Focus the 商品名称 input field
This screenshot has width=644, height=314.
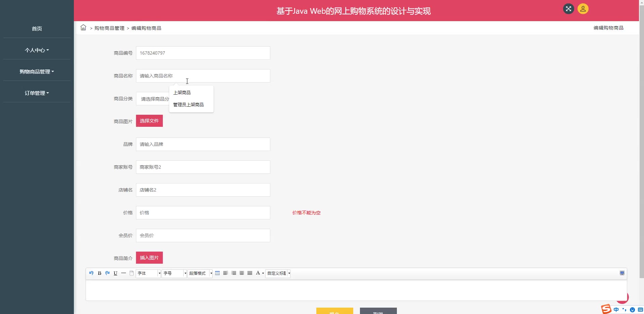(203, 76)
